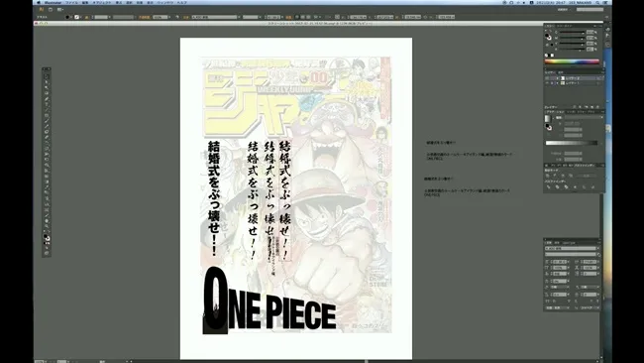Click the gradient fill/stroke icon in Gradient panel

coord(548,127)
